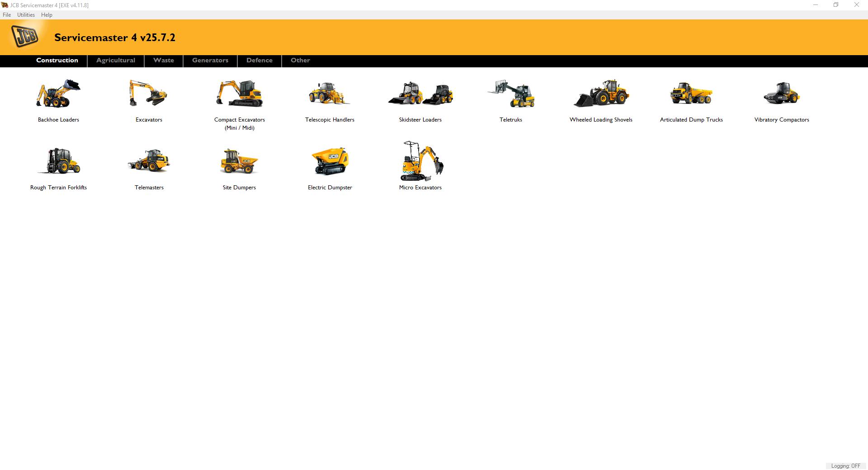Switch to the Waste tab
This screenshot has width=868, height=470.
tap(164, 61)
